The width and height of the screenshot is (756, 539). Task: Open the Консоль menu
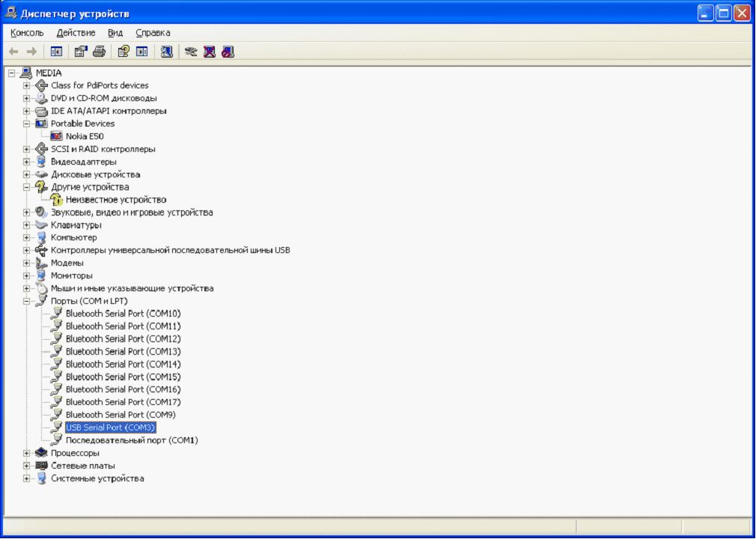[27, 33]
